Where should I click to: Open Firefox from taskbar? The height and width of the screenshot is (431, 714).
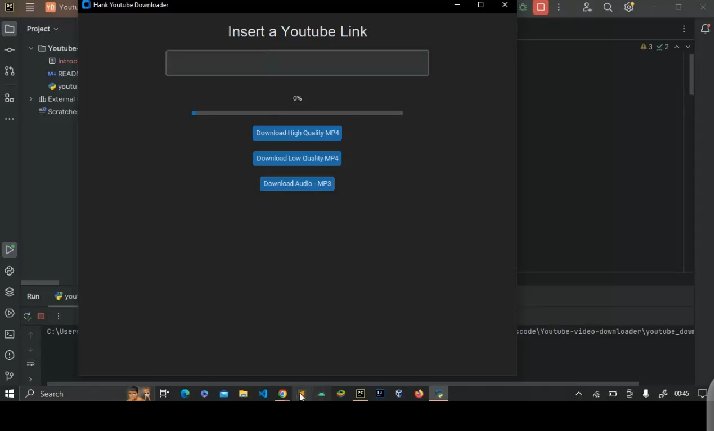419,394
